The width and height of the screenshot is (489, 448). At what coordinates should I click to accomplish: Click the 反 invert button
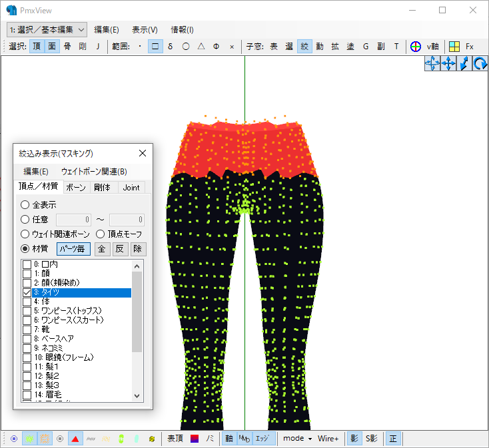point(120,249)
